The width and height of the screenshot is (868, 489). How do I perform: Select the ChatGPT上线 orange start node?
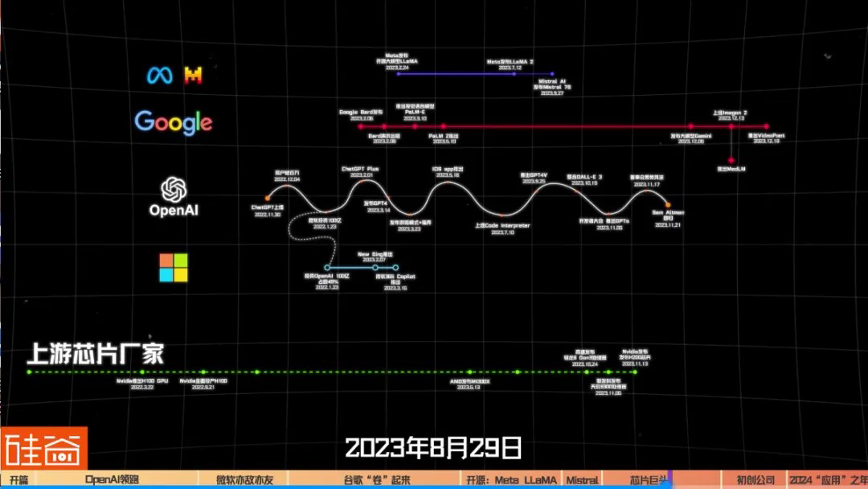[268, 197]
